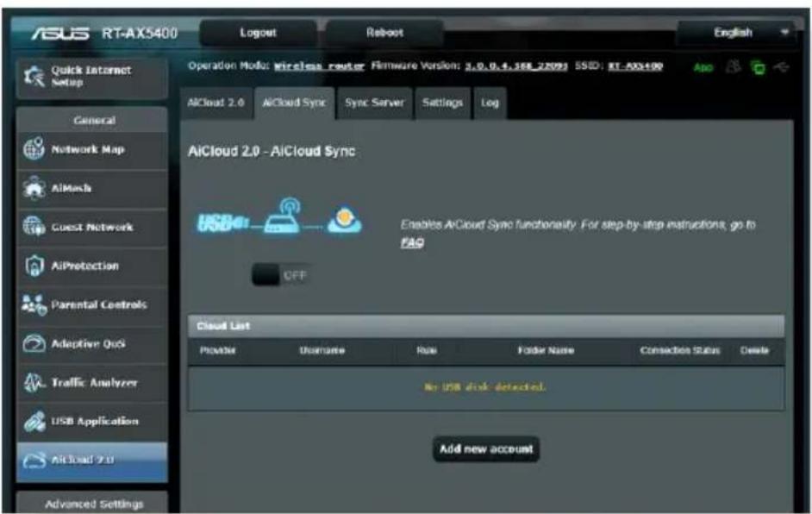Image resolution: width=812 pixels, height=514 pixels.
Task: Open the FAQ link
Action: coord(412,242)
